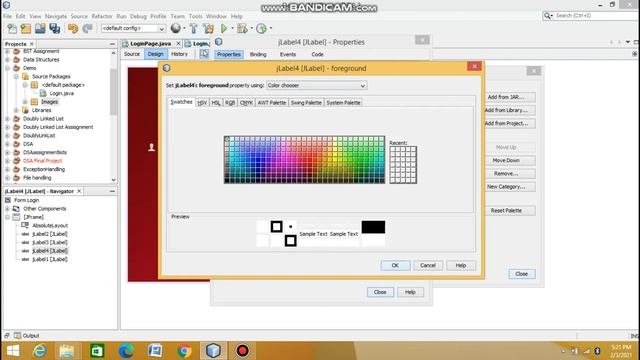This screenshot has width=640, height=360.
Task: Click the Open Project toolbar icon
Action: coord(40,29)
